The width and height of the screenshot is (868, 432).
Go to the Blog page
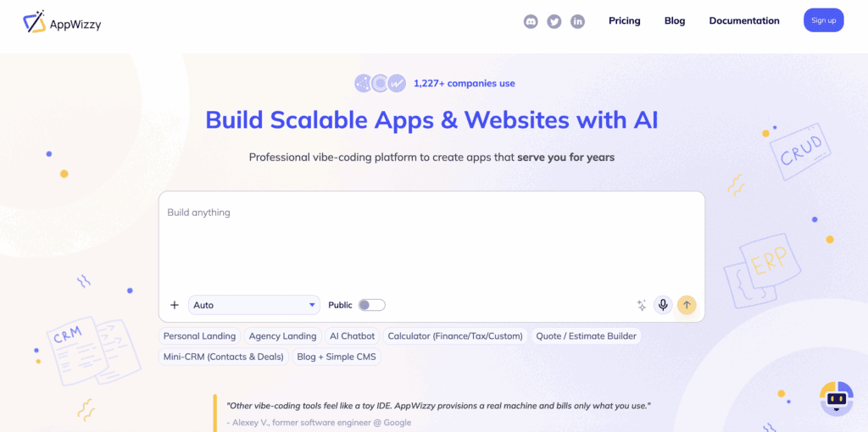tap(675, 20)
